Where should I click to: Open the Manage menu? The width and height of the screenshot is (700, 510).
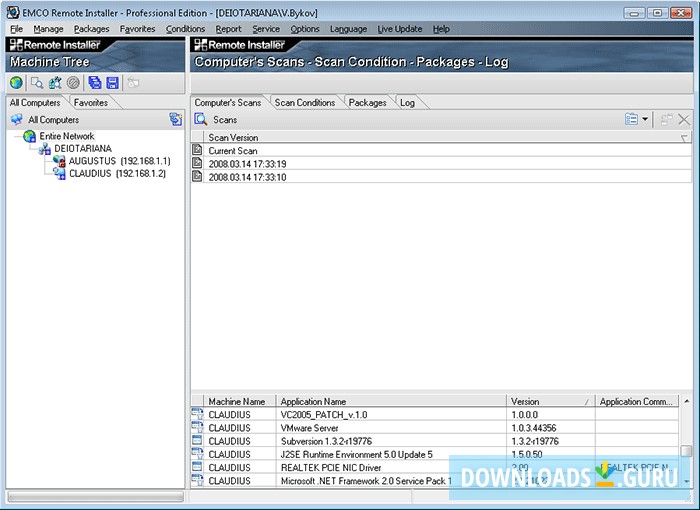(48, 29)
